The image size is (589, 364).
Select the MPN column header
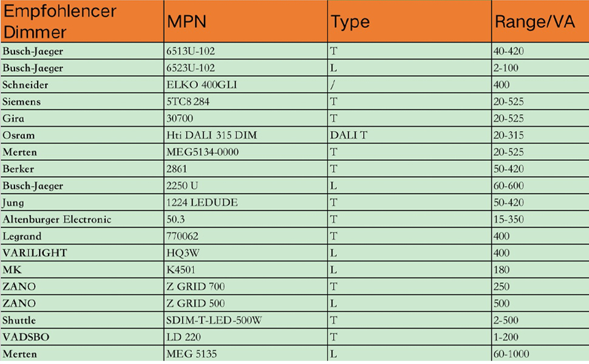[x=246, y=21]
